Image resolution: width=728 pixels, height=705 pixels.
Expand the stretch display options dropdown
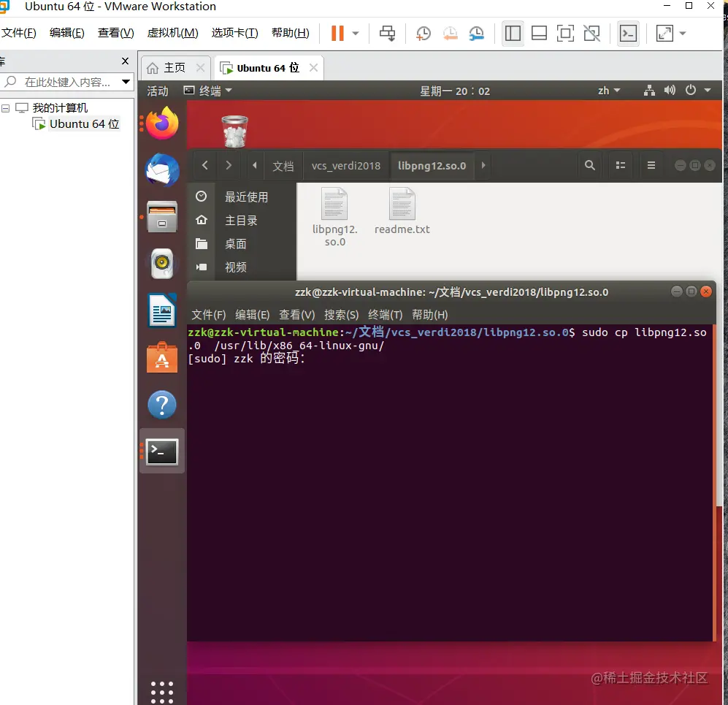[x=683, y=33]
